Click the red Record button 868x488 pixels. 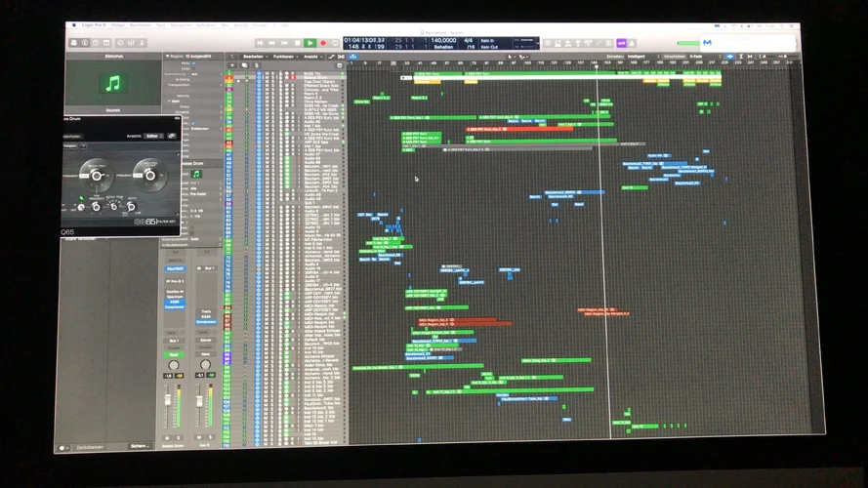point(323,43)
